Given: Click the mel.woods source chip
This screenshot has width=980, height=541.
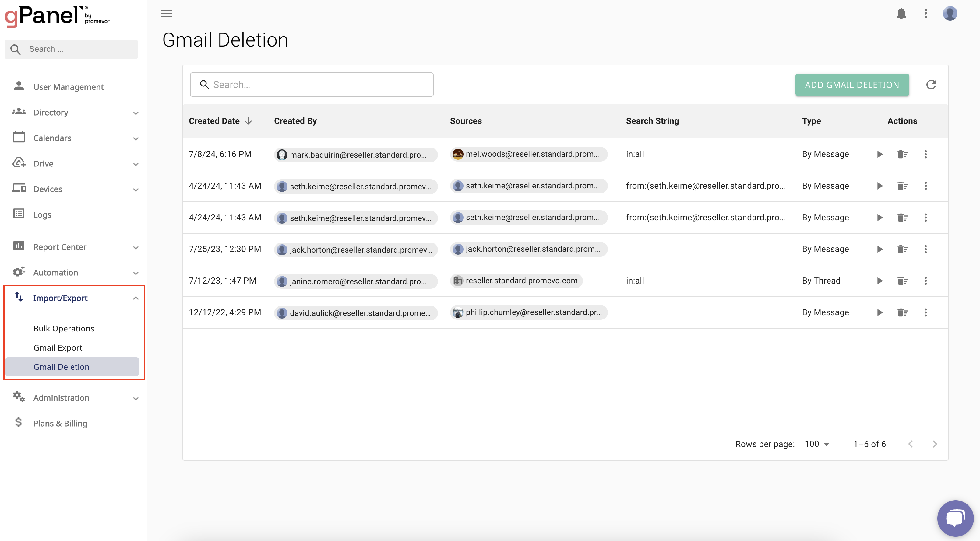Looking at the screenshot, I should (529, 154).
